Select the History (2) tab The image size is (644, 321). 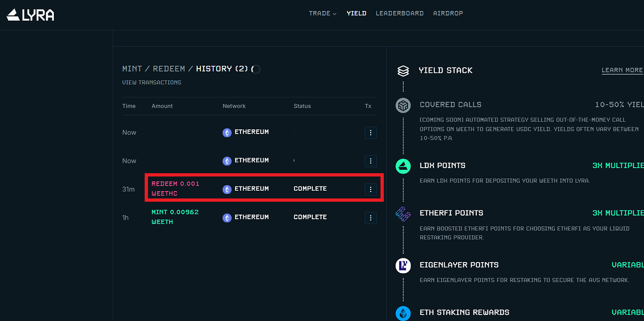coord(222,69)
